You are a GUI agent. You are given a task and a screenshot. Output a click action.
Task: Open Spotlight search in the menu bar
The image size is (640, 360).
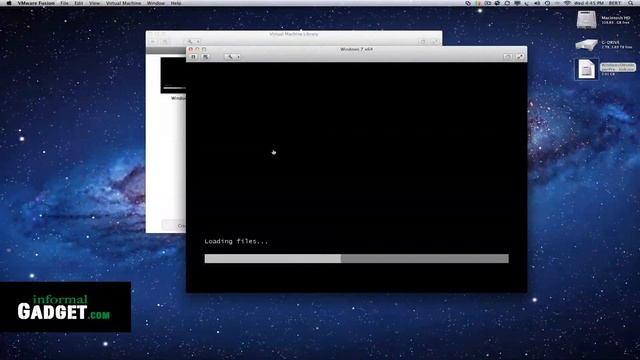pyautogui.click(x=631, y=3)
